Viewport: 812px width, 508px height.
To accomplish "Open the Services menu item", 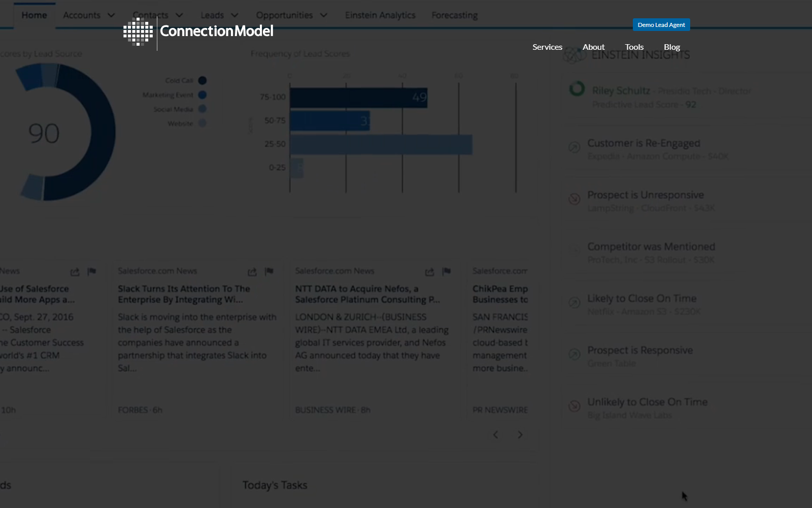I will tap(547, 47).
